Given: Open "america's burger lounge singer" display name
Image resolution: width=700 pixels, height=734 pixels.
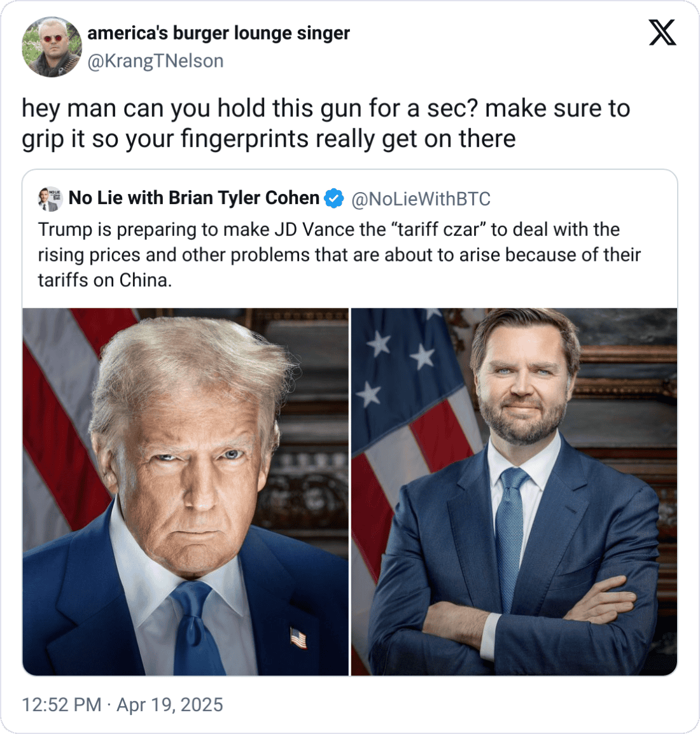Looking at the screenshot, I should 219,33.
